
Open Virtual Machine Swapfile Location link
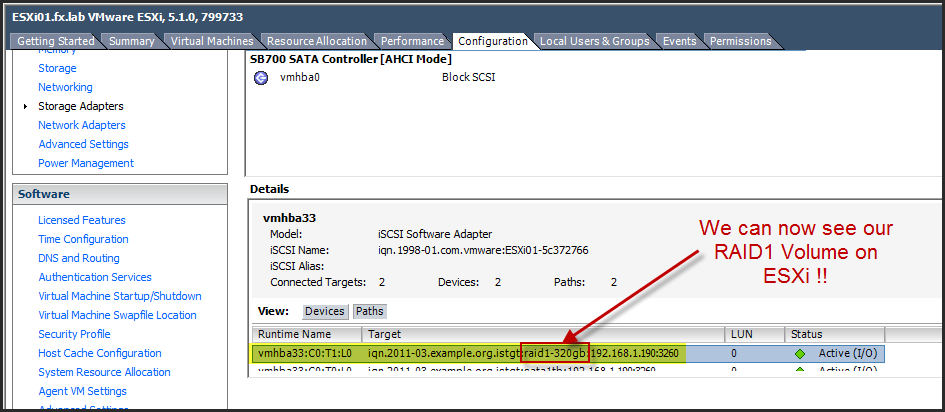click(118, 315)
